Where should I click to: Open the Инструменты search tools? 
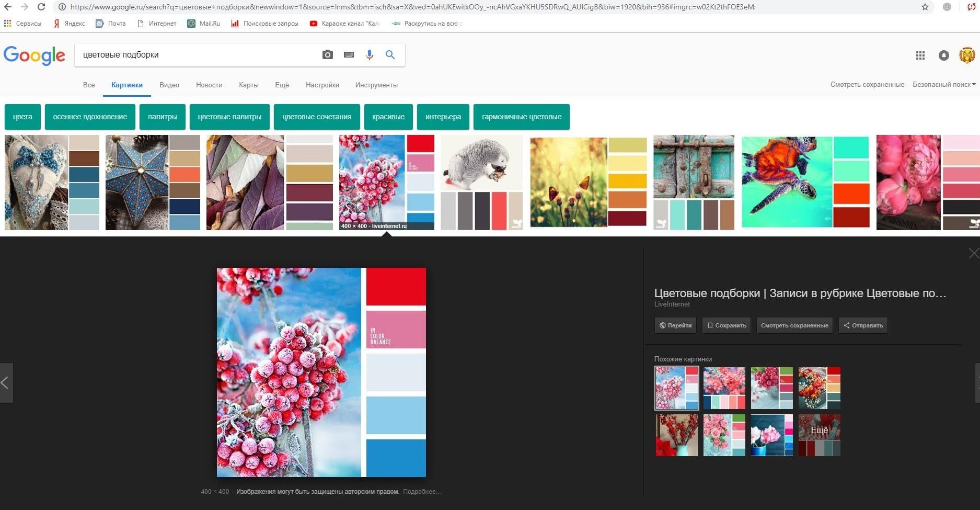376,85
